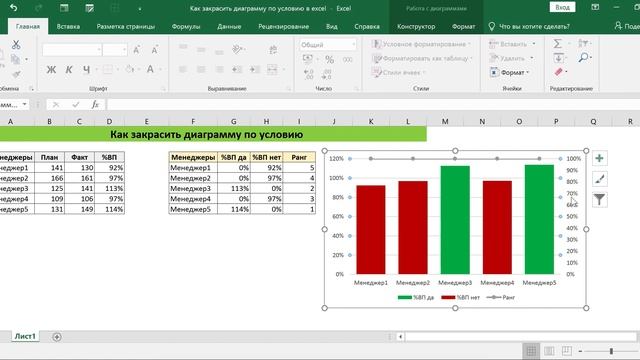This screenshot has height=360, width=640.
Task: Open the Рецензирование tab
Action: click(283, 27)
